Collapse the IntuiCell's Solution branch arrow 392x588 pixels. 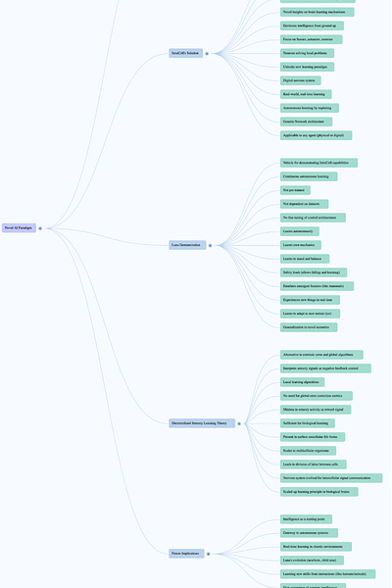[x=207, y=54]
